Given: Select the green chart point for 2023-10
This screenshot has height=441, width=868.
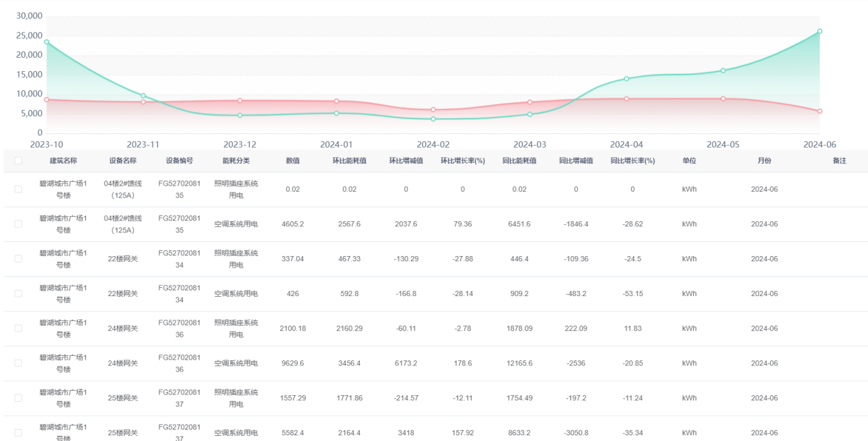Looking at the screenshot, I should pos(46,42).
